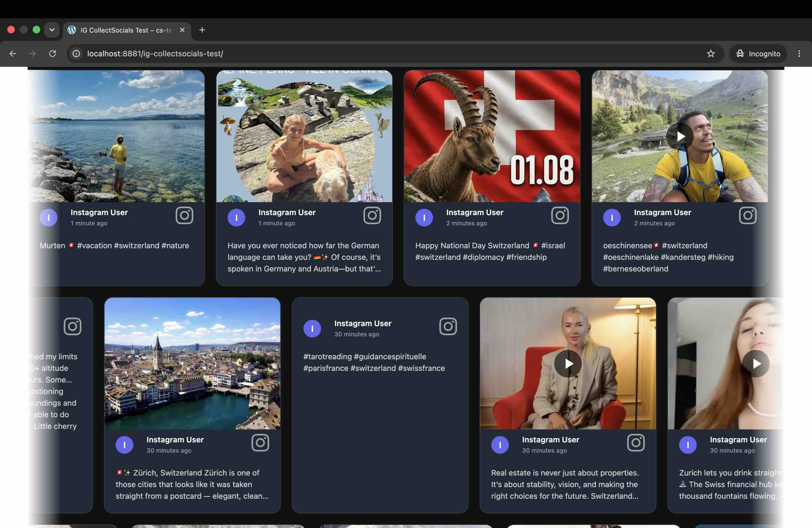Click caption 'Zurich lets you drink straight'
812x528 pixels.
tap(730, 484)
